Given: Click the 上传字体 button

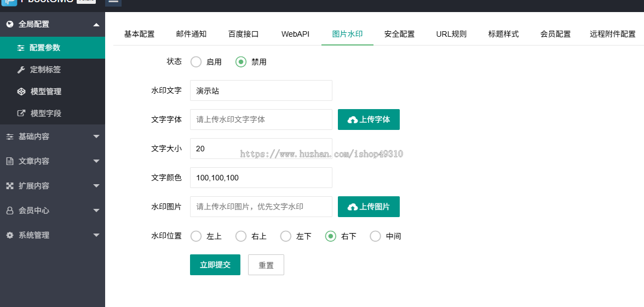Looking at the screenshot, I should tap(369, 120).
